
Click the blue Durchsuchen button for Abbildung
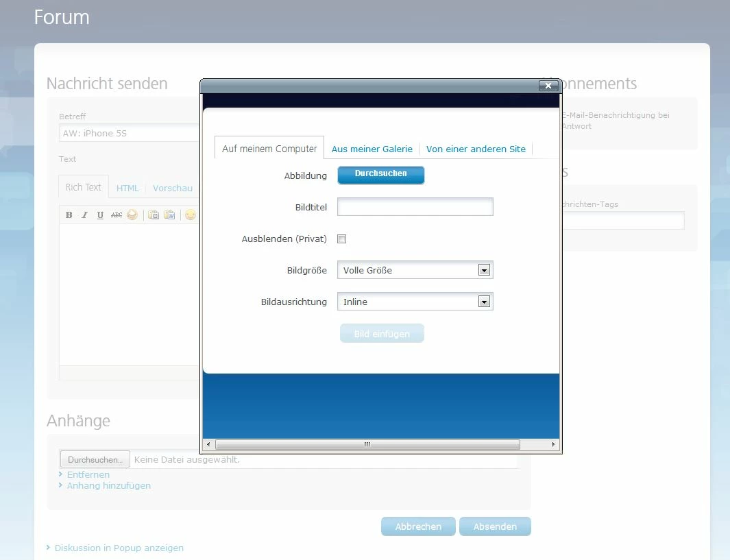pyautogui.click(x=381, y=175)
